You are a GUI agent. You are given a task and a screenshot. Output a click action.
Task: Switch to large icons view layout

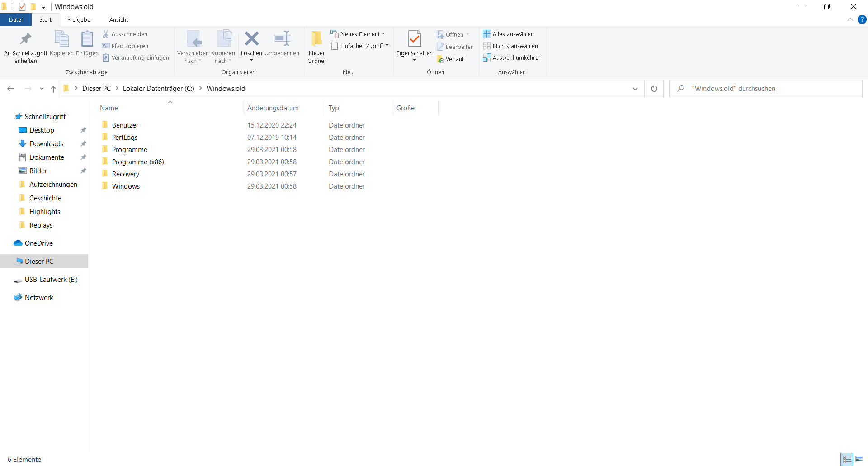[x=859, y=459]
